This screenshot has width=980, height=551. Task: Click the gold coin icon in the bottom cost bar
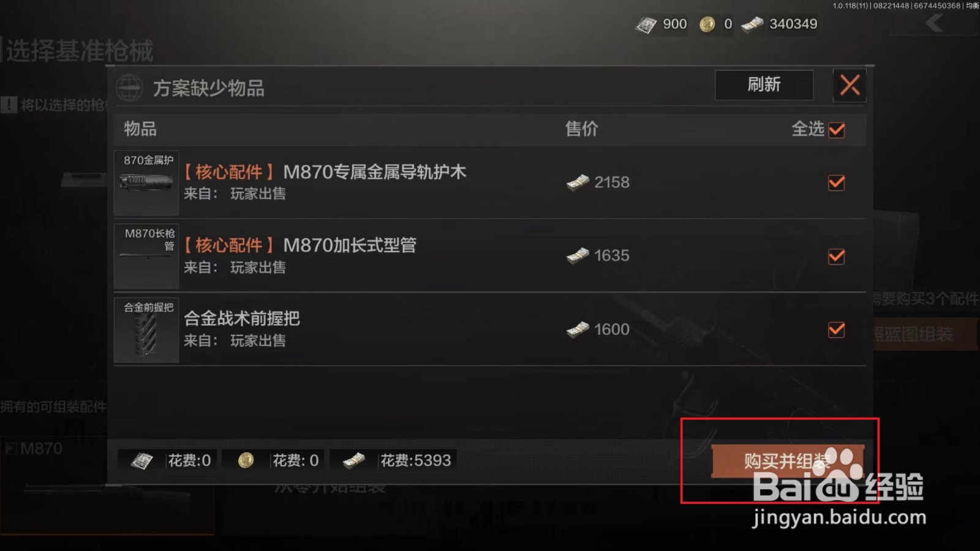(x=246, y=460)
